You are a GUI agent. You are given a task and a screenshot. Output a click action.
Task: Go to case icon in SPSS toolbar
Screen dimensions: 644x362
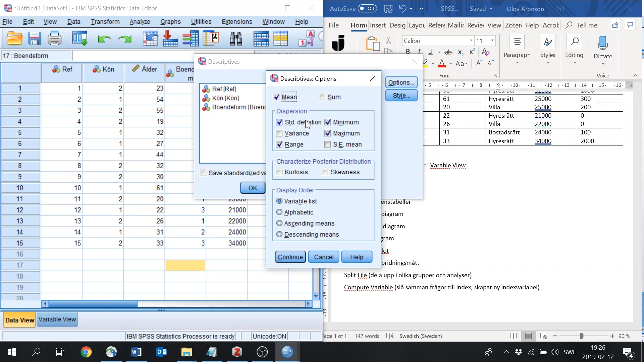(x=150, y=39)
